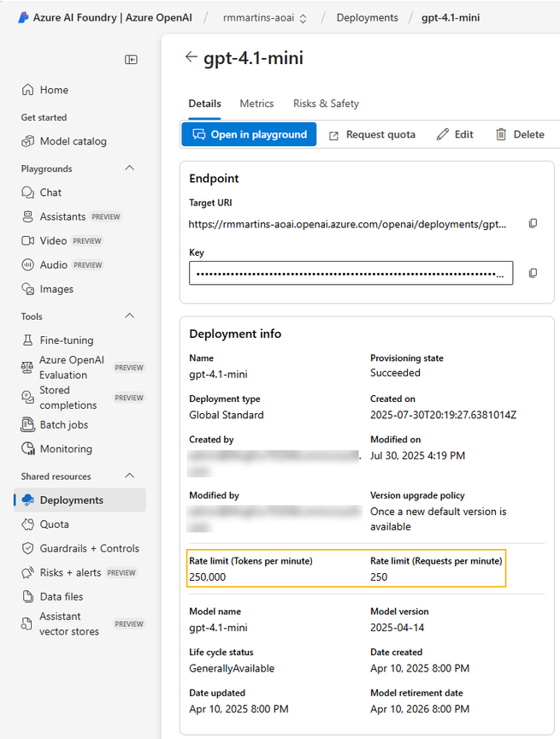This screenshot has width=560, height=739.
Task: Click the Target URI text
Action: tap(348, 224)
